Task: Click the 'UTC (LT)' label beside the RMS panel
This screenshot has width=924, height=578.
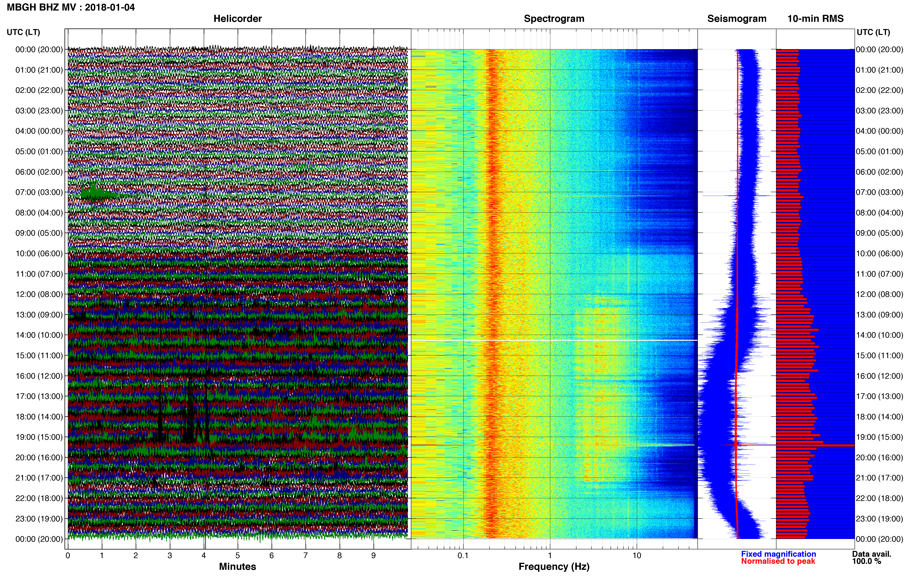Action: (x=873, y=32)
